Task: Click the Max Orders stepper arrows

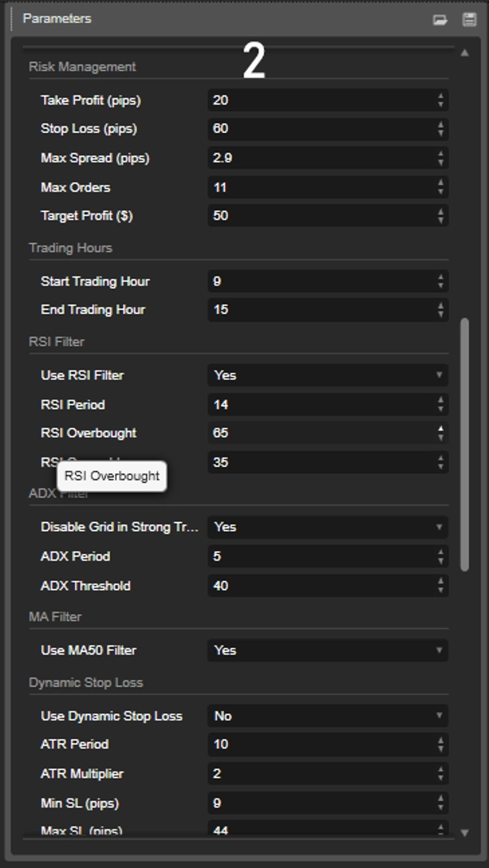Action: pyautogui.click(x=441, y=188)
